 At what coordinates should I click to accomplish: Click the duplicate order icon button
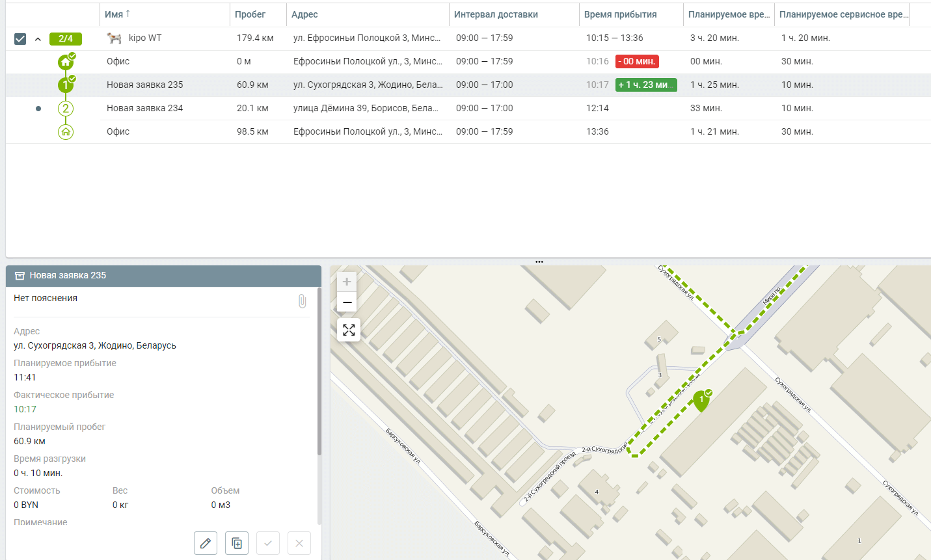click(237, 543)
